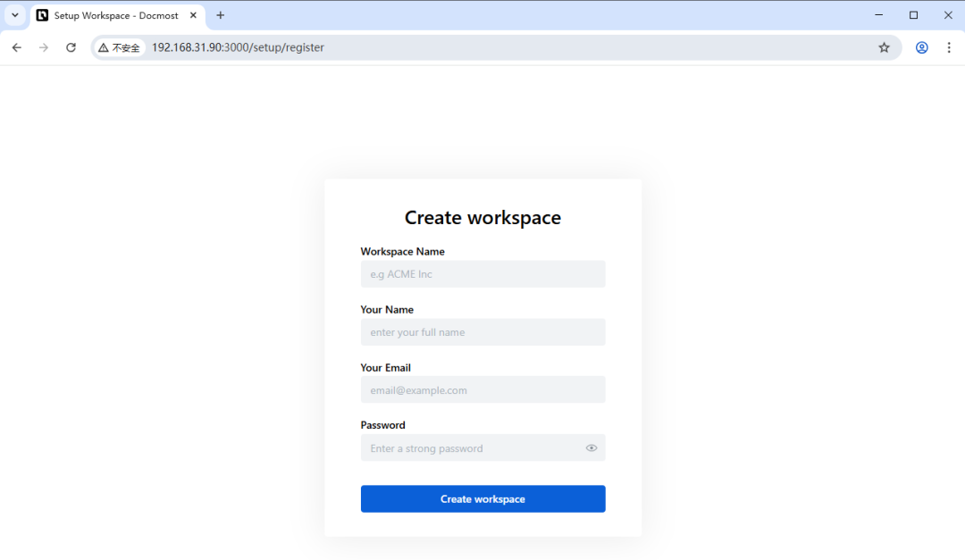Image resolution: width=965 pixels, height=560 pixels.
Task: Close the Docmost tab
Action: [193, 15]
